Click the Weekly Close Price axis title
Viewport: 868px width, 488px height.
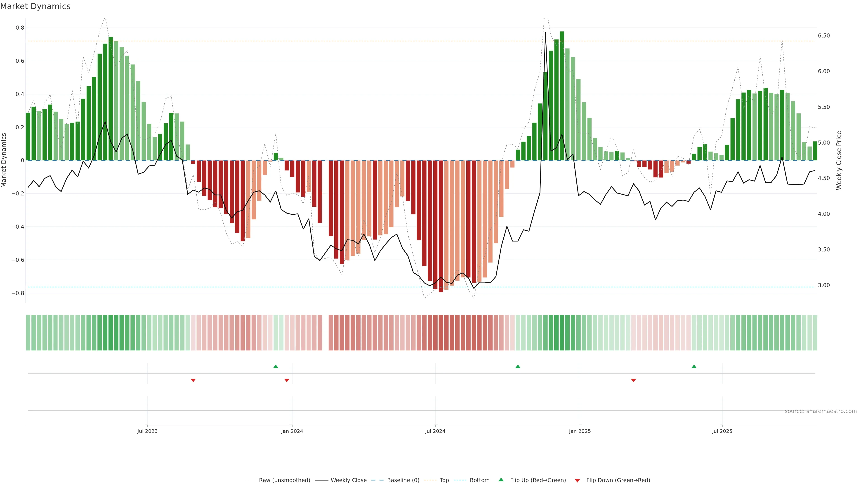[839, 160]
